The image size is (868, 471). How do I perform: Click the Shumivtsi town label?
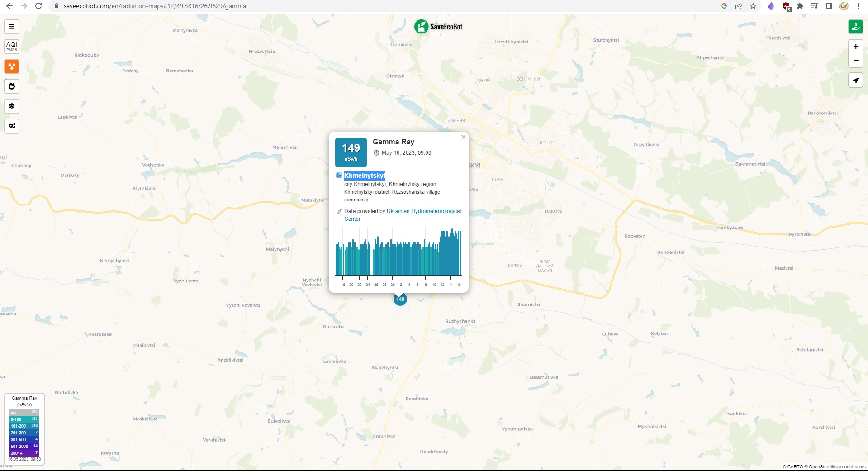coord(529,304)
